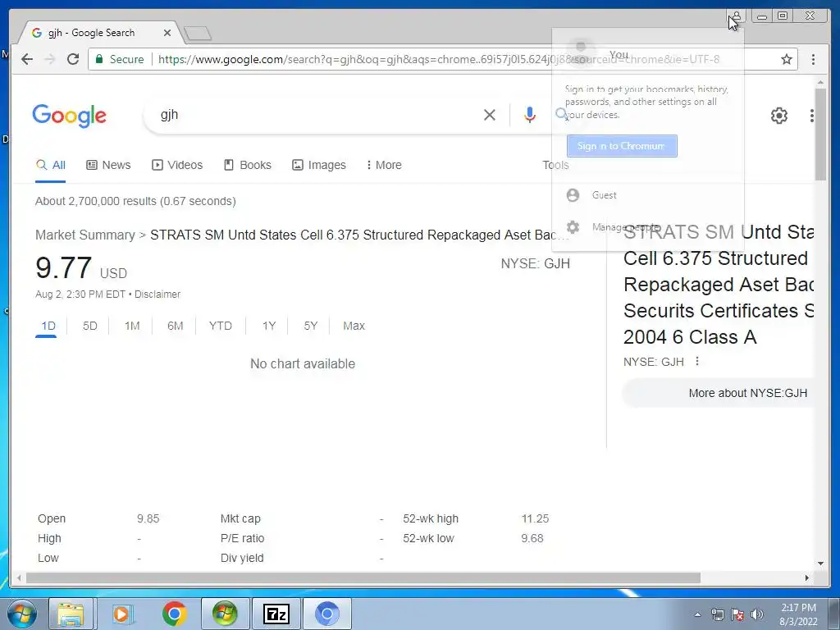This screenshot has width=840, height=630.
Task: Open the Windows Start menu
Action: 22,614
